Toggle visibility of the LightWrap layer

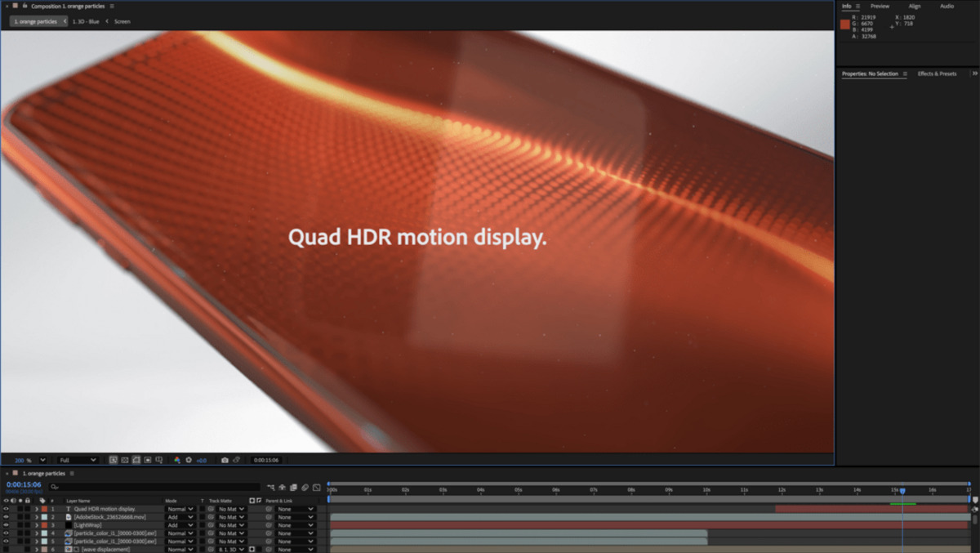(6, 525)
